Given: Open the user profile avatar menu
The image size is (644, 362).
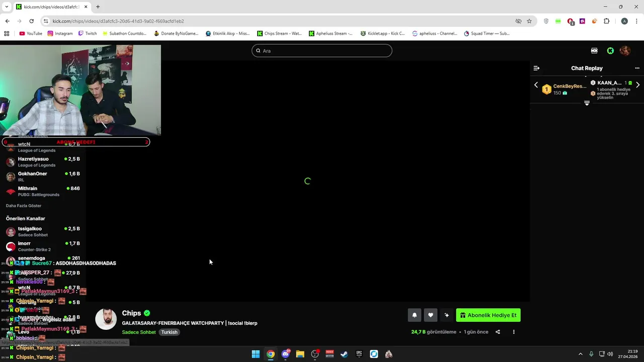Looking at the screenshot, I should coord(625,51).
